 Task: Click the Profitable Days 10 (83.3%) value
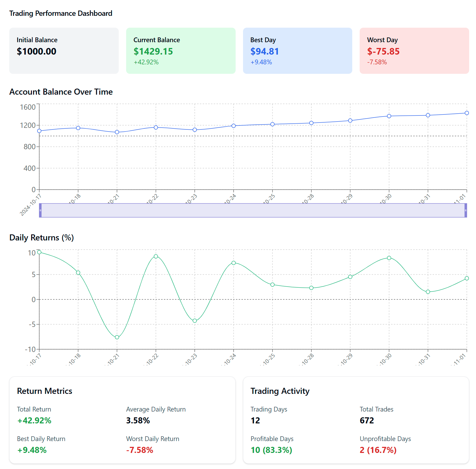pos(271,450)
